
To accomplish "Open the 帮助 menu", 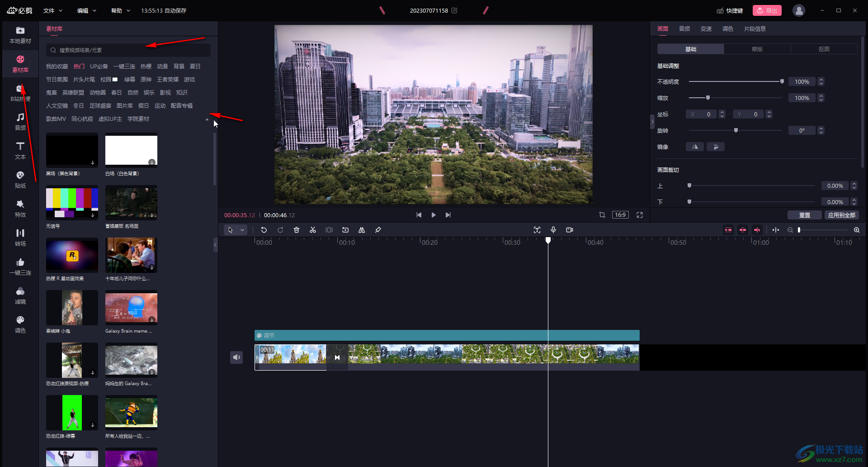I will [121, 10].
